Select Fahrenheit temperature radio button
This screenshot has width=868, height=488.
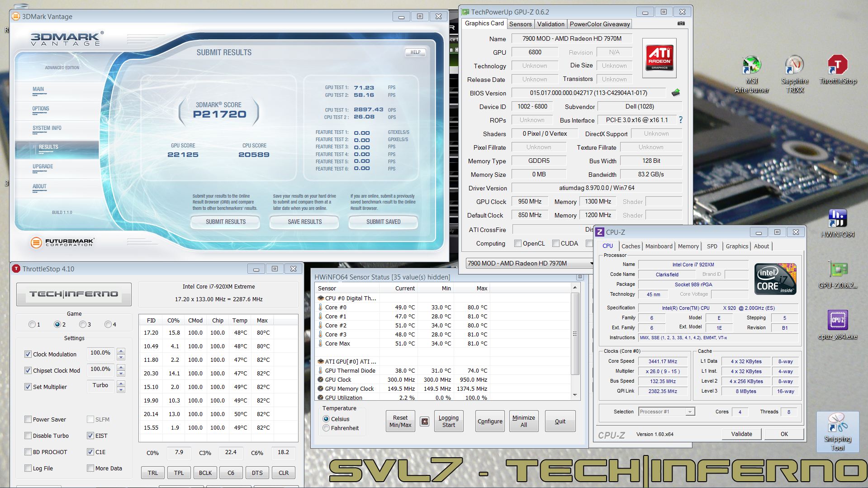[326, 428]
